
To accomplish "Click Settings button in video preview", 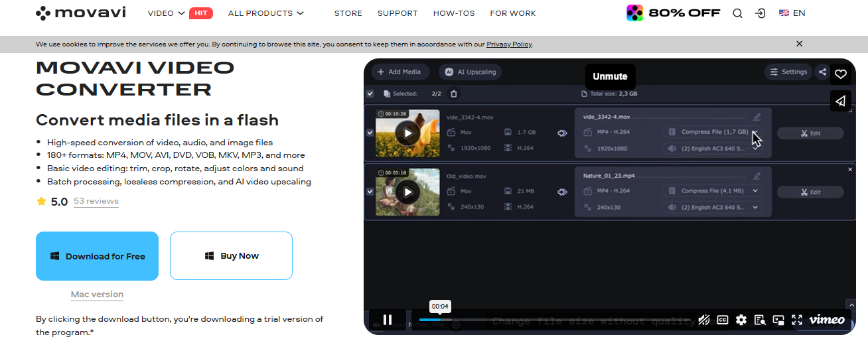I will tap(788, 72).
